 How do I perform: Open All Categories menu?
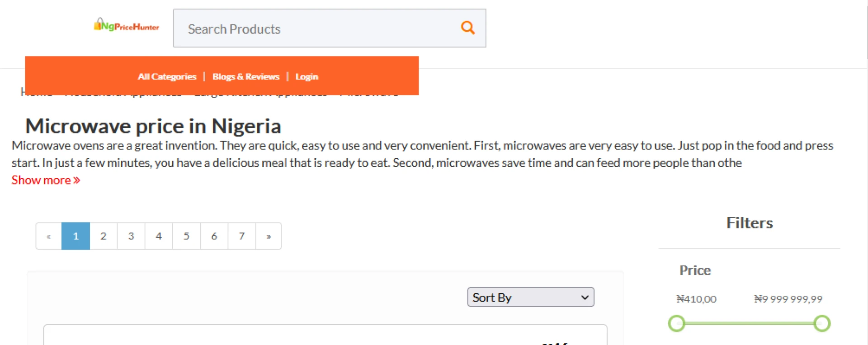coord(167,76)
